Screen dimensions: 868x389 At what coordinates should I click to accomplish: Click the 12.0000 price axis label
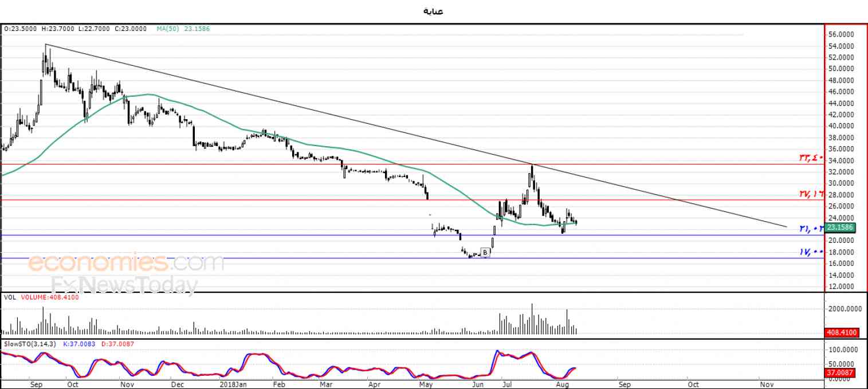point(841,286)
